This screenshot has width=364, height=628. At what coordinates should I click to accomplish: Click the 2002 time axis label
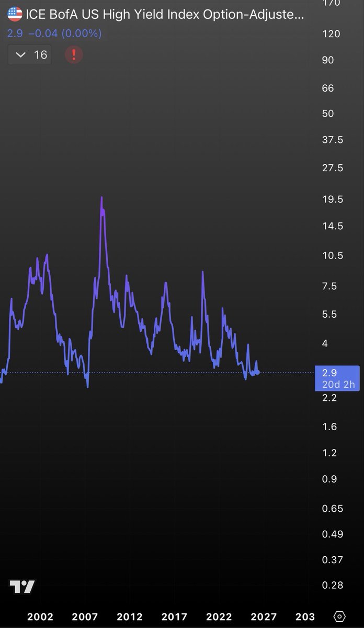(x=40, y=616)
